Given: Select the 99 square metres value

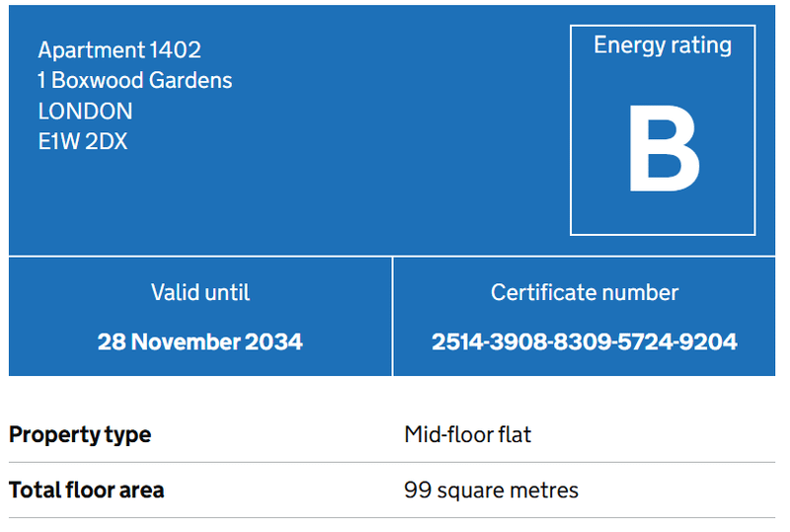Looking at the screenshot, I should (492, 490).
